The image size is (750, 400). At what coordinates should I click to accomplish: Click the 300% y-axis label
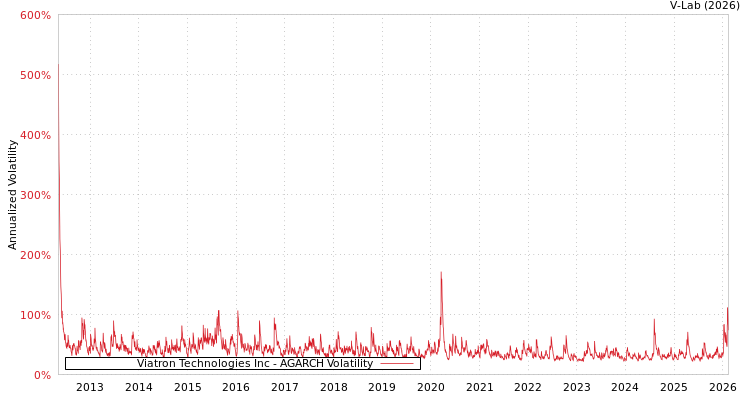tap(35, 195)
